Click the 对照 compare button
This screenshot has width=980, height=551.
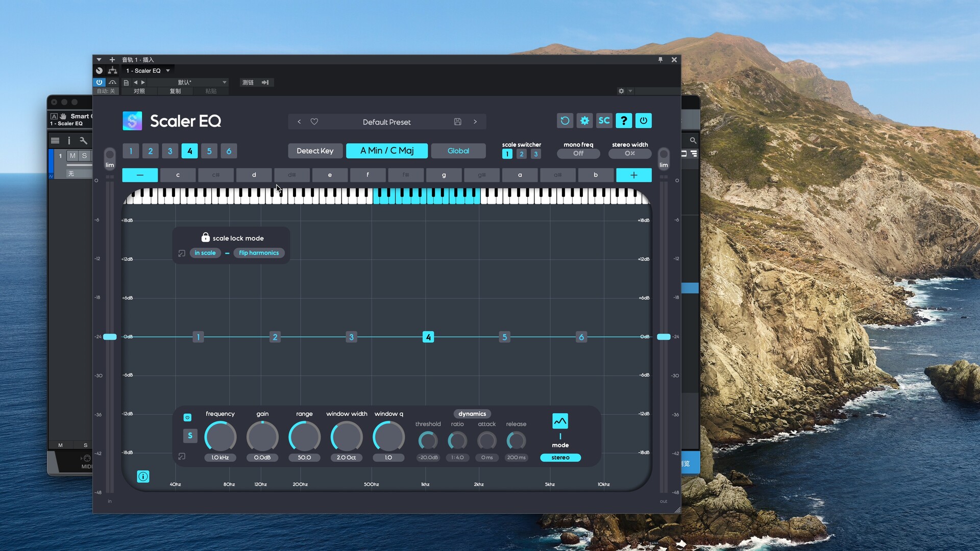point(139,91)
